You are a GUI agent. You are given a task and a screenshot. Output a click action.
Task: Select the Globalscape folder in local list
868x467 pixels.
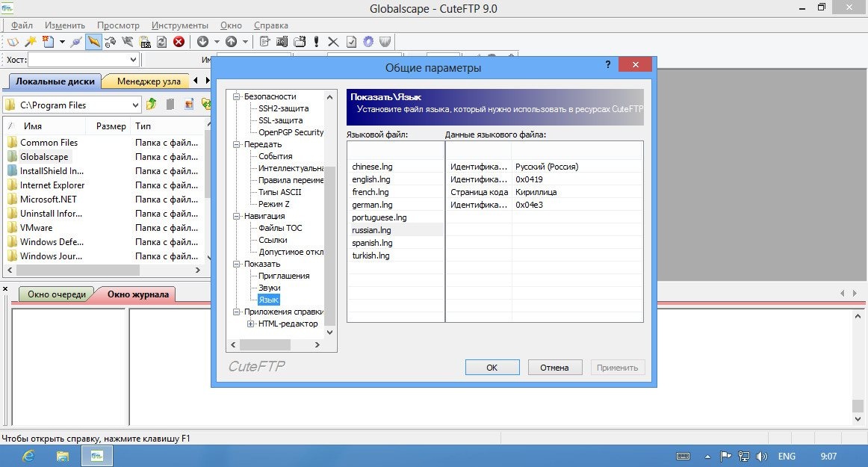tap(44, 157)
